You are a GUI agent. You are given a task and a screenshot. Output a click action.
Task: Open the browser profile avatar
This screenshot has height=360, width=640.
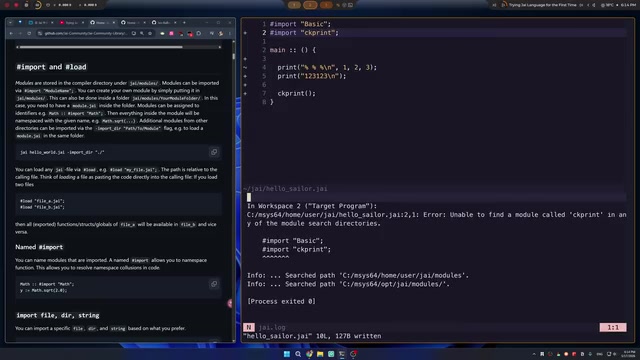tap(221, 33)
